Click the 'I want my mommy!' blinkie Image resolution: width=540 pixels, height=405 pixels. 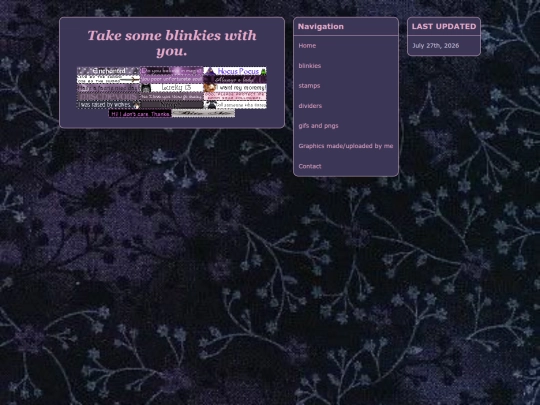click(235, 88)
